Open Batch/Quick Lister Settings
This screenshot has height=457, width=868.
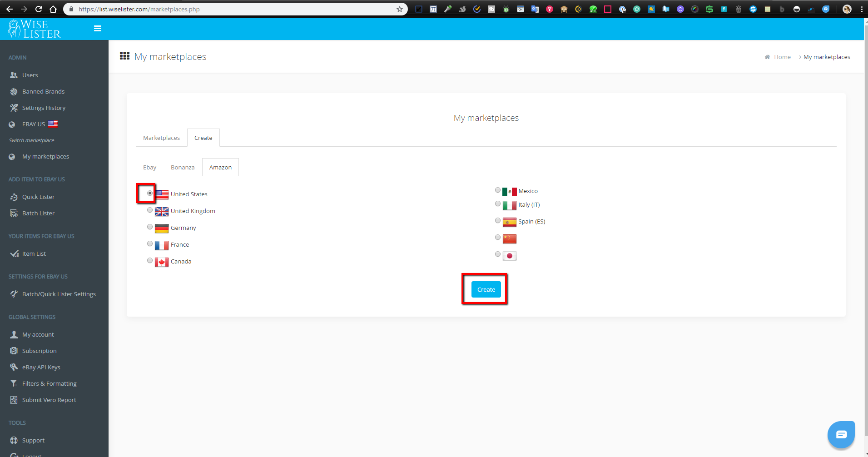tap(59, 294)
